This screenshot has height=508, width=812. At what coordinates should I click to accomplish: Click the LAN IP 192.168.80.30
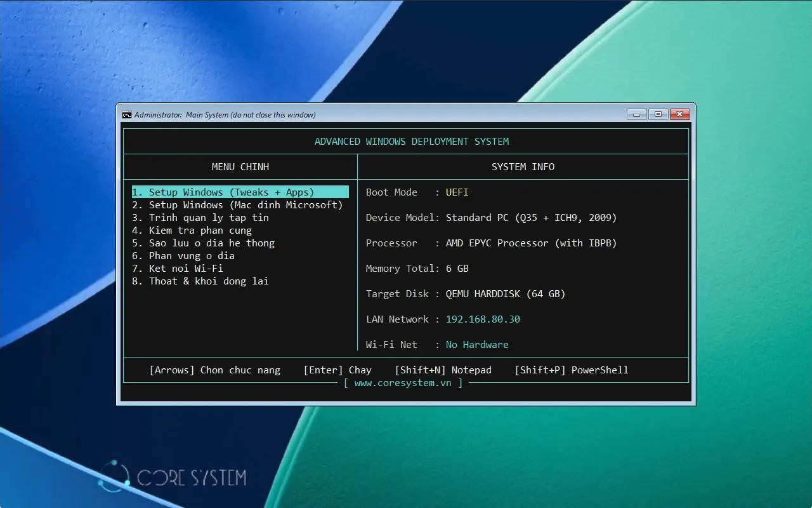coord(483,319)
